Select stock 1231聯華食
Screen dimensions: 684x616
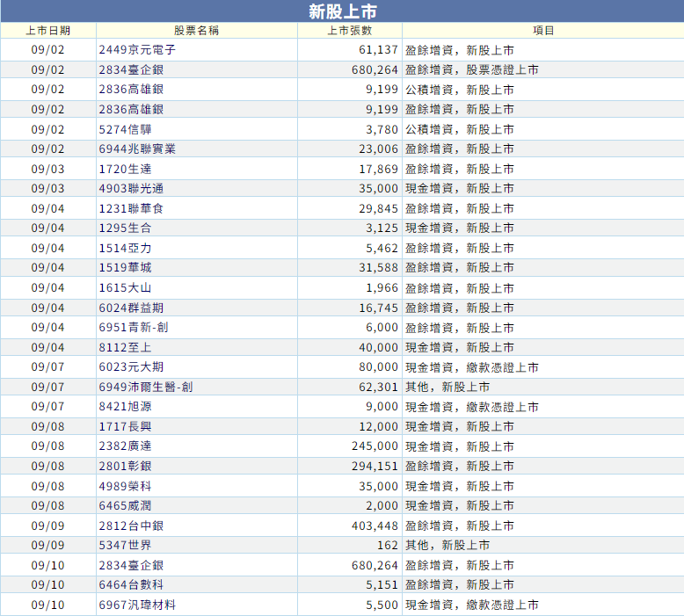click(131, 209)
